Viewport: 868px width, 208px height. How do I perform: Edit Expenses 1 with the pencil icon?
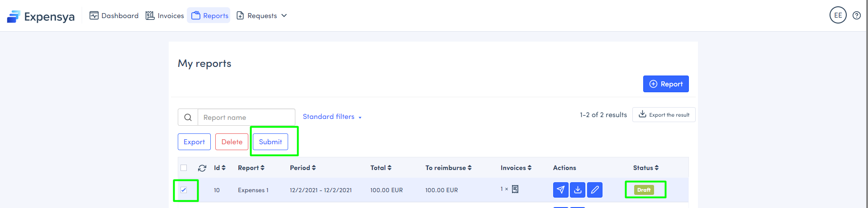click(595, 190)
